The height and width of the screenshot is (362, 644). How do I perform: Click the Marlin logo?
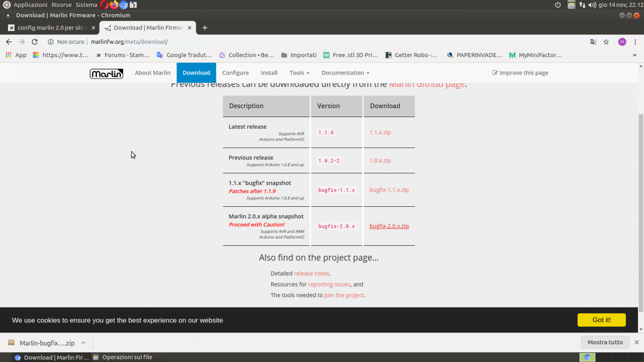[x=106, y=73]
